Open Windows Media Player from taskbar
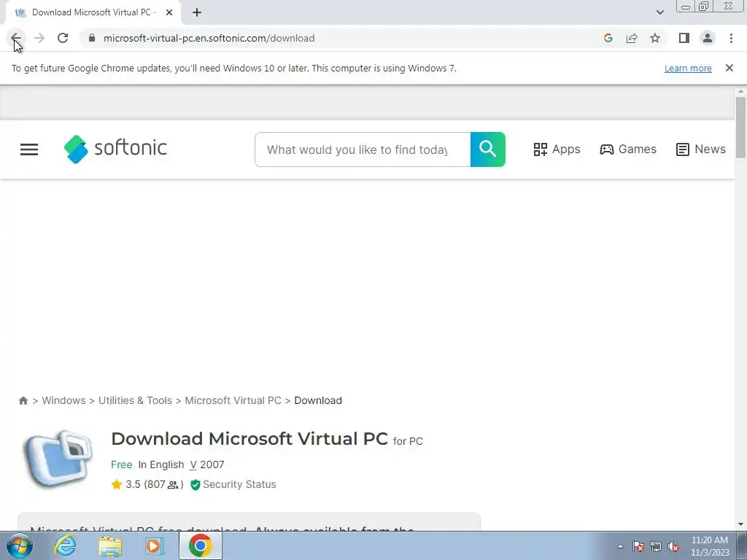This screenshot has height=560, width=747. pos(155,545)
